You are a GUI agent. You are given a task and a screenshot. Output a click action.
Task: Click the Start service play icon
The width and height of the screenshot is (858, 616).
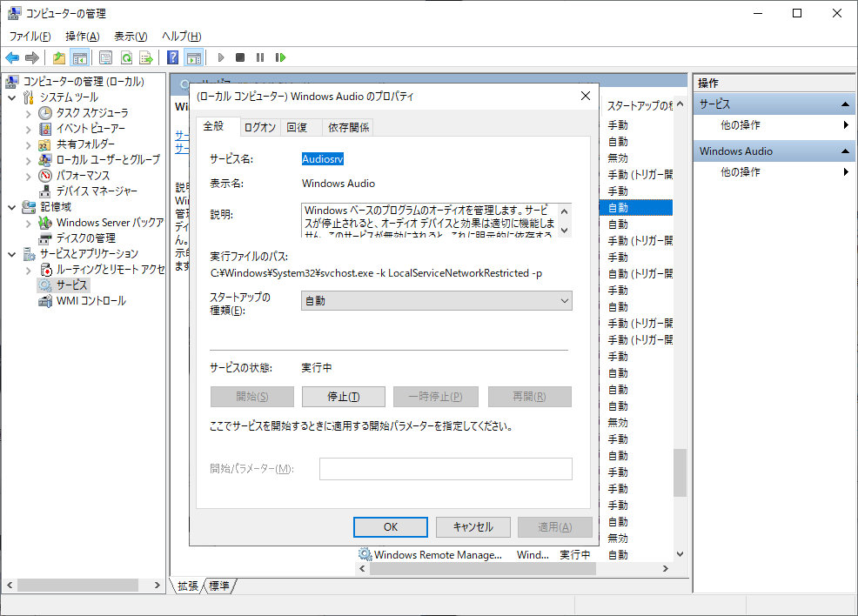point(221,57)
